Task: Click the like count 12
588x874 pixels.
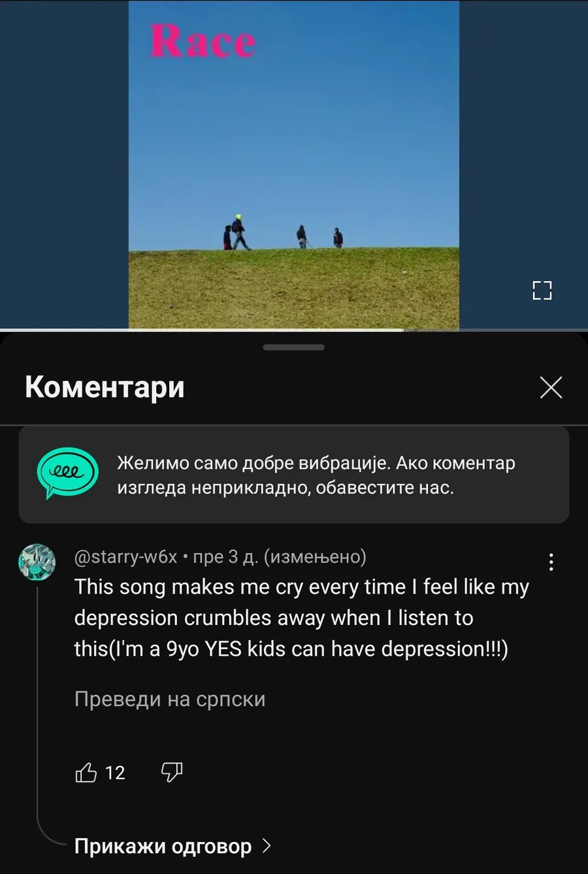Action: click(115, 773)
